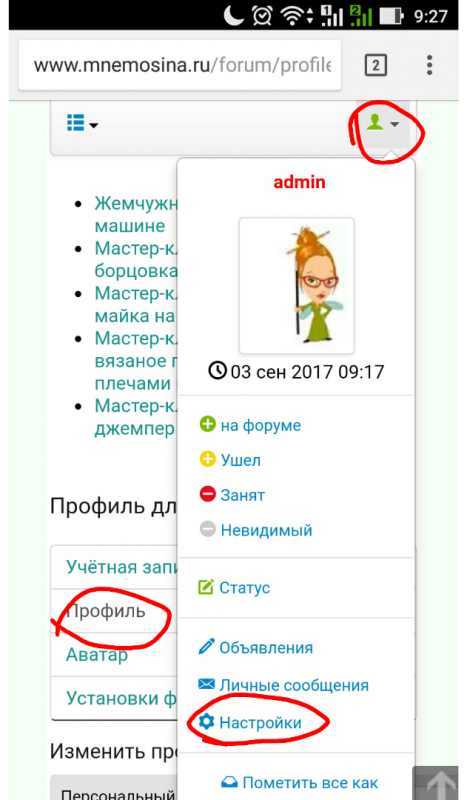Set status to 'на форуме'
Image resolution: width=467 pixels, height=800 pixels.
pyautogui.click(x=250, y=425)
